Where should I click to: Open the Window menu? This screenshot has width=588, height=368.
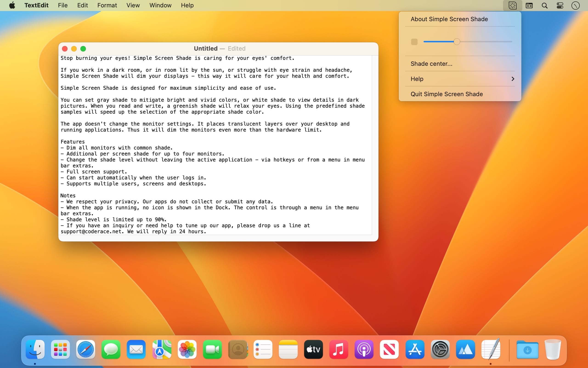[x=160, y=5]
